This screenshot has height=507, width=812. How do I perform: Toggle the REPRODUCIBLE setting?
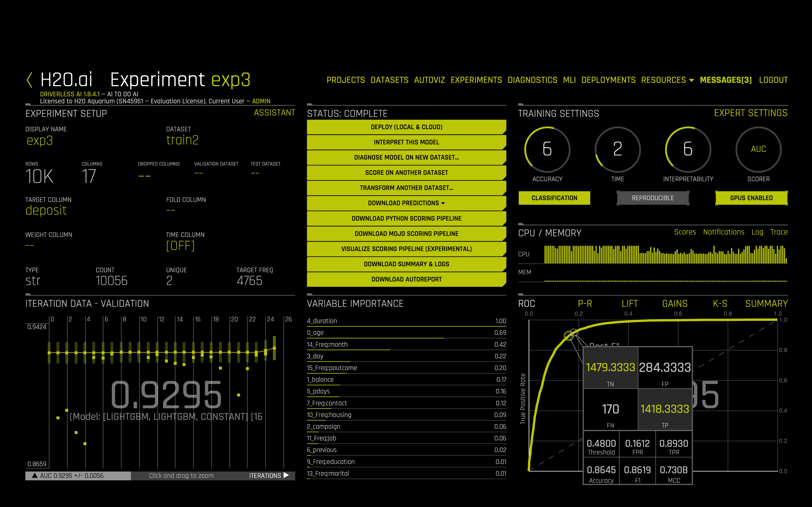[x=653, y=198]
